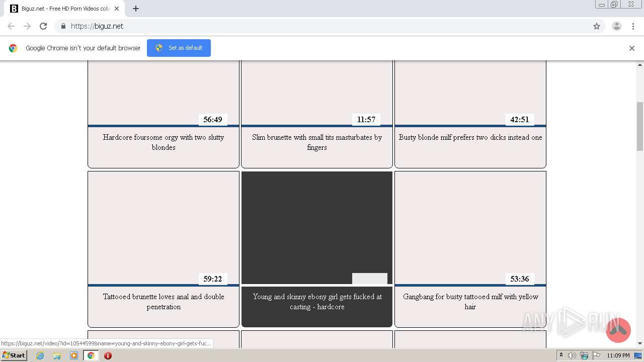Open the video thumbnail with 11:57 duration

[317, 93]
